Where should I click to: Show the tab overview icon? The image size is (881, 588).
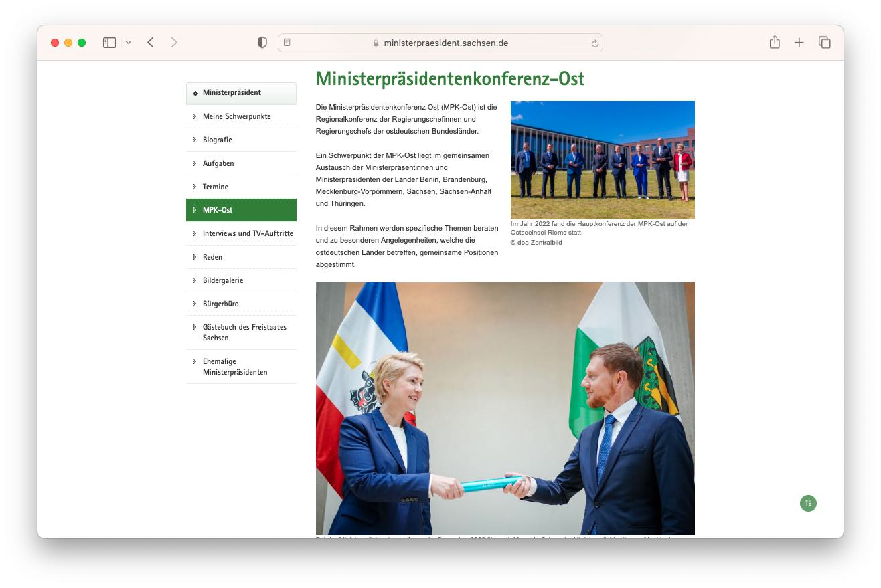point(825,43)
